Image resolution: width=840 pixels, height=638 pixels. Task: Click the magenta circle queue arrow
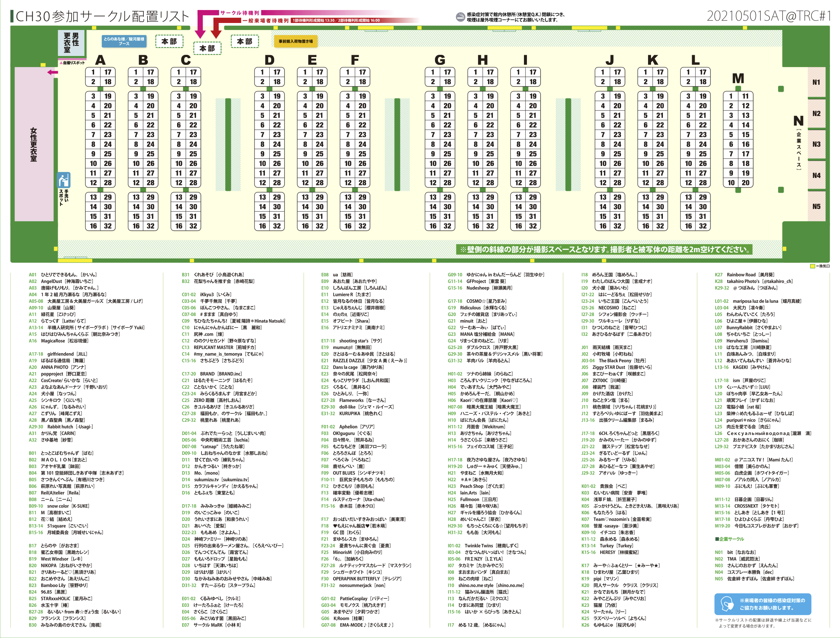[x=200, y=24]
